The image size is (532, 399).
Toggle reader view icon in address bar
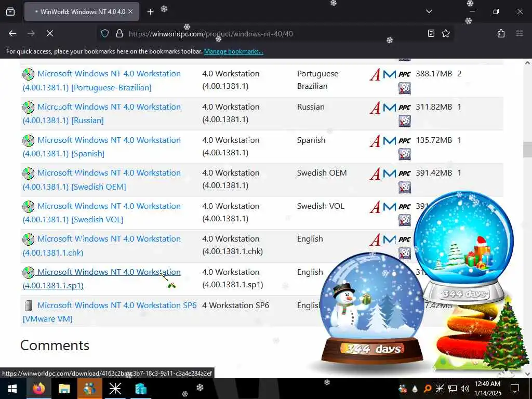431,33
